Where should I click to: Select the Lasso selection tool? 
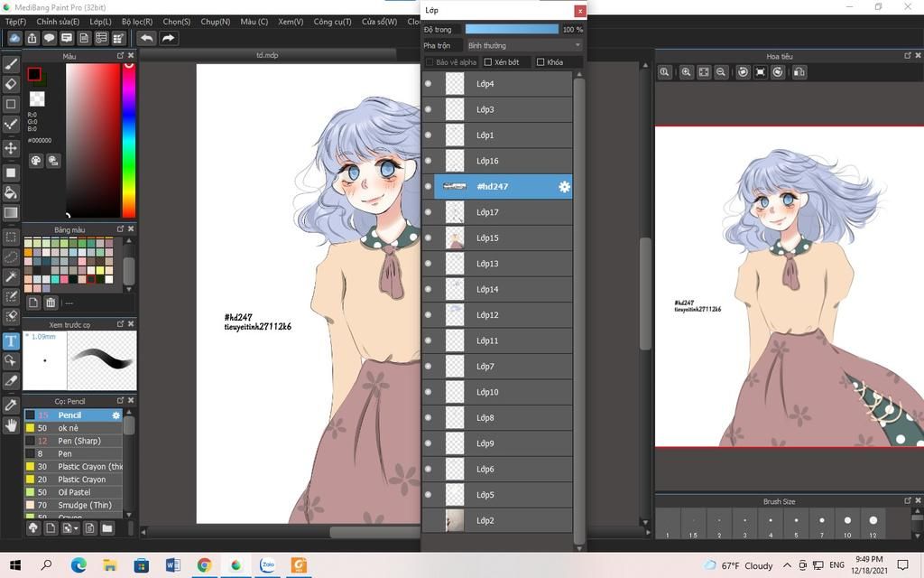click(x=11, y=257)
